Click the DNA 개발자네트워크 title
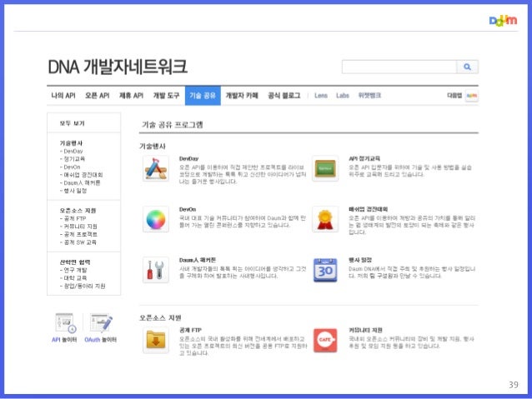This screenshot has height=399, width=532. [118, 67]
